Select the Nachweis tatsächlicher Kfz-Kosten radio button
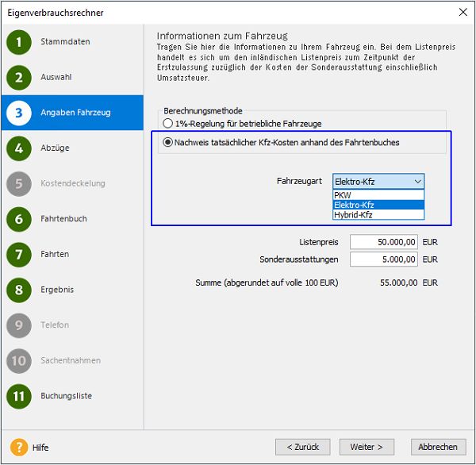The image size is (476, 465). [x=167, y=142]
